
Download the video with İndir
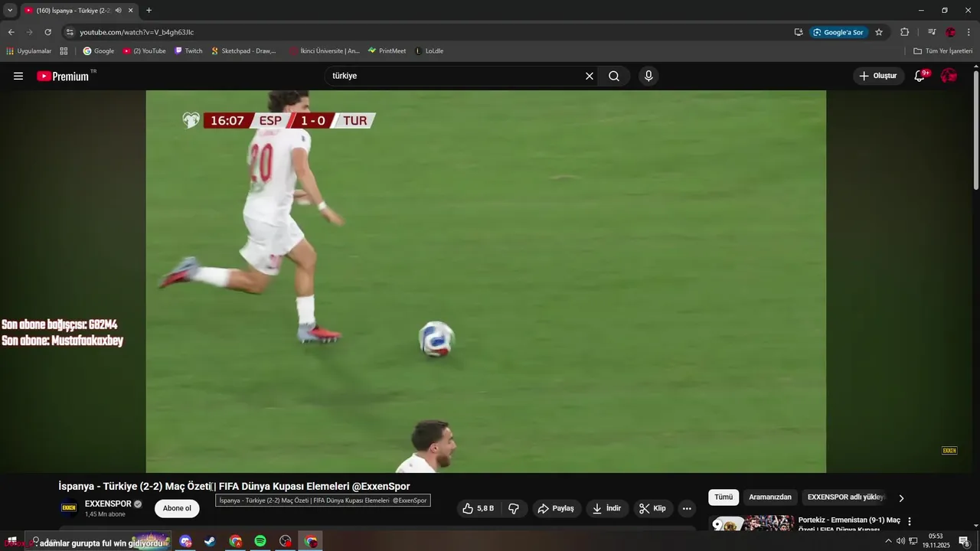pyautogui.click(x=607, y=508)
